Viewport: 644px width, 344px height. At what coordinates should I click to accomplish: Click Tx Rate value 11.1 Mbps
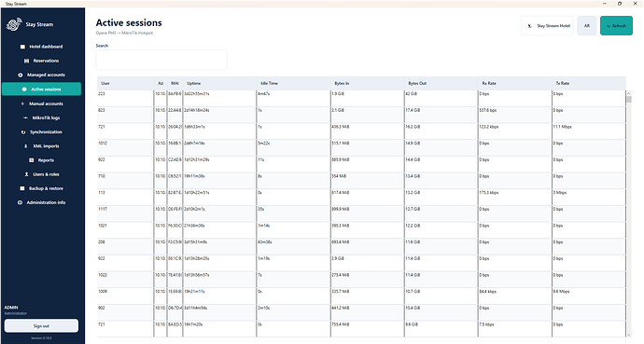(x=562, y=127)
